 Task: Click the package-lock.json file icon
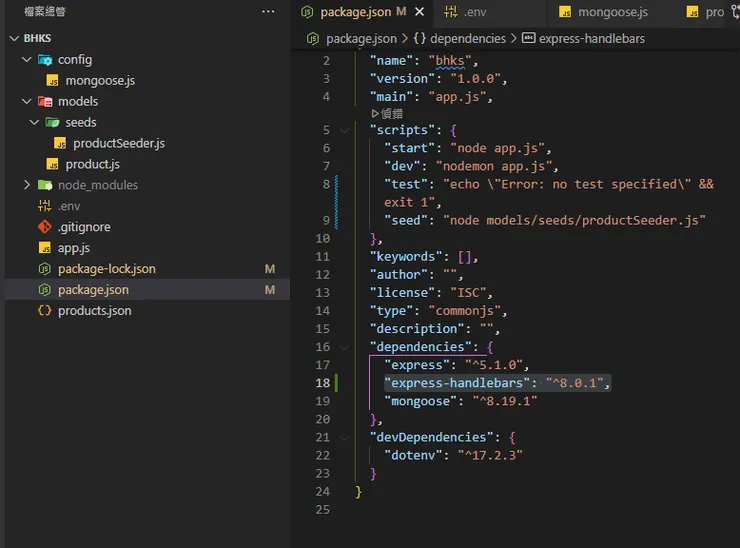point(44,269)
